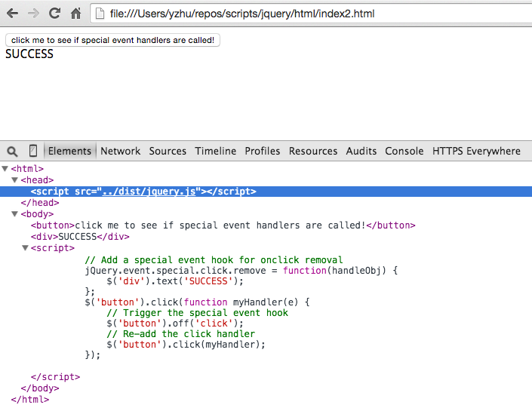Go to the home page icon
This screenshot has height=411, width=532.
pyautogui.click(x=75, y=14)
